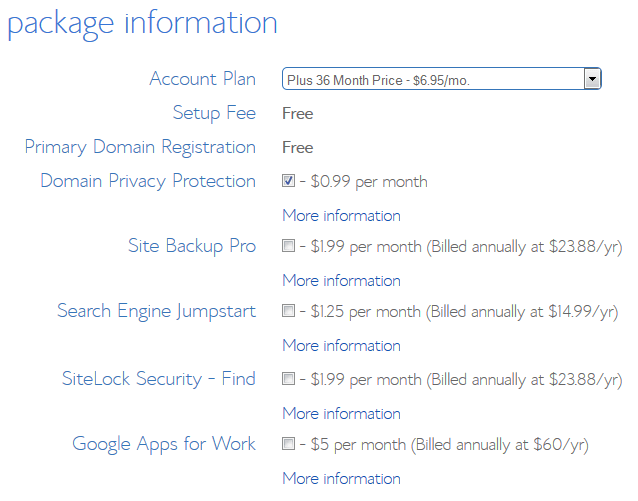The width and height of the screenshot is (638, 501).
Task: Select the Google Apps for Work checkbox
Action: [289, 444]
